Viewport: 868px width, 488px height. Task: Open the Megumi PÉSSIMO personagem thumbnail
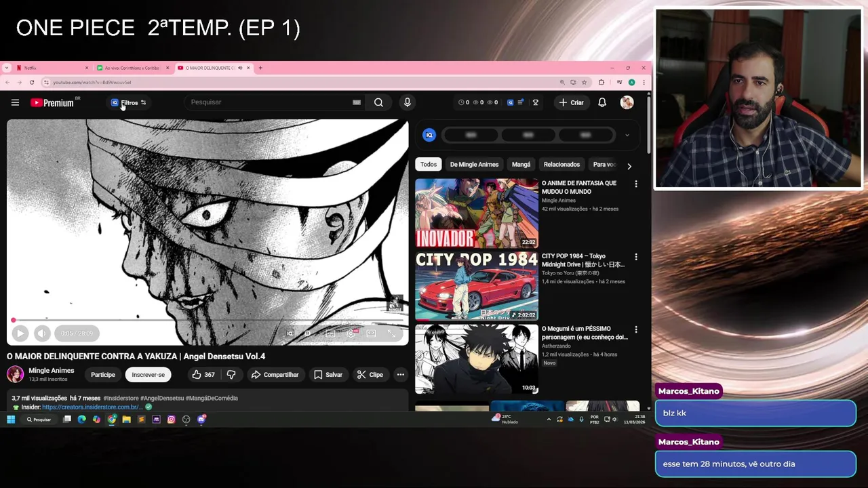point(477,359)
